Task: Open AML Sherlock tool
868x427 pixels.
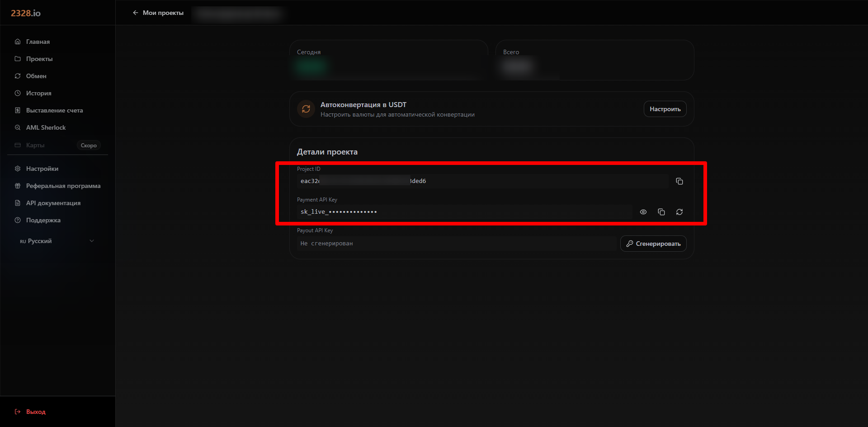Action: tap(46, 127)
